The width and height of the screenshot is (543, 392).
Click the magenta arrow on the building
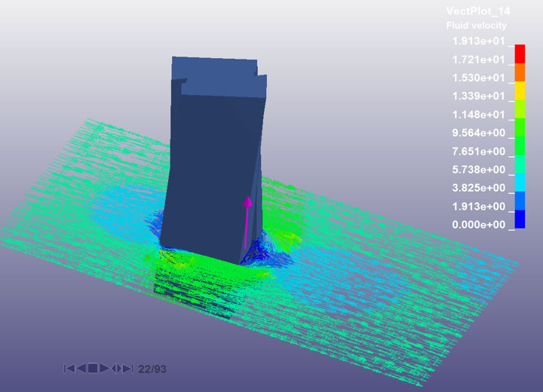(x=247, y=222)
